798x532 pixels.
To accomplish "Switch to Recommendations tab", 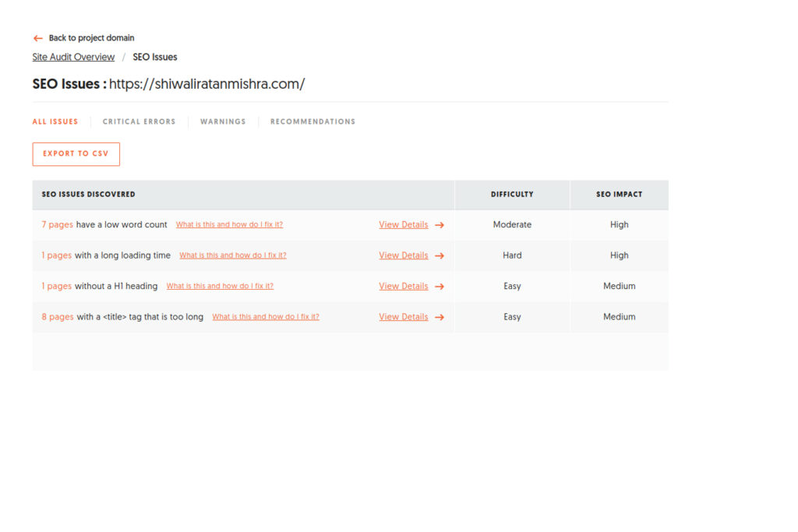I will [312, 122].
